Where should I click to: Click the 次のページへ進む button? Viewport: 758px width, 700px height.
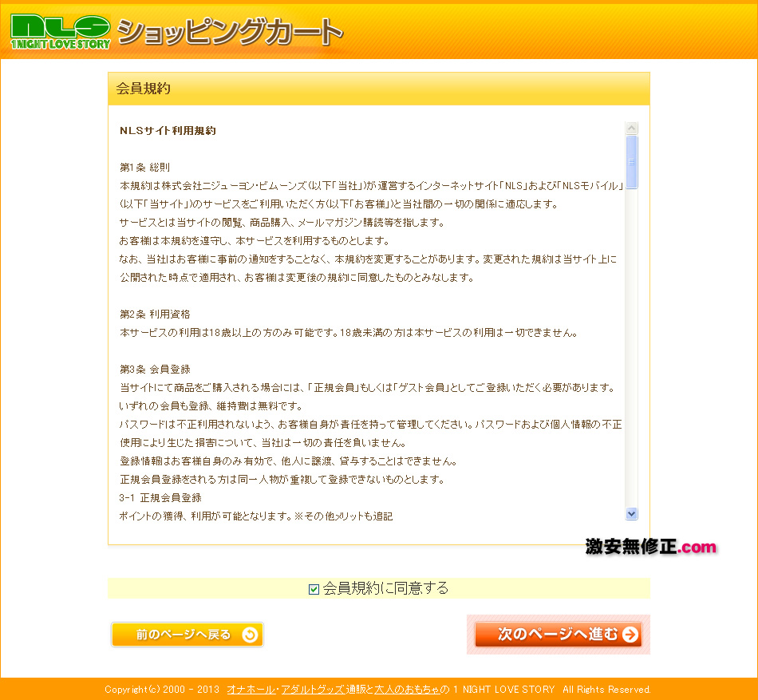[x=559, y=634]
